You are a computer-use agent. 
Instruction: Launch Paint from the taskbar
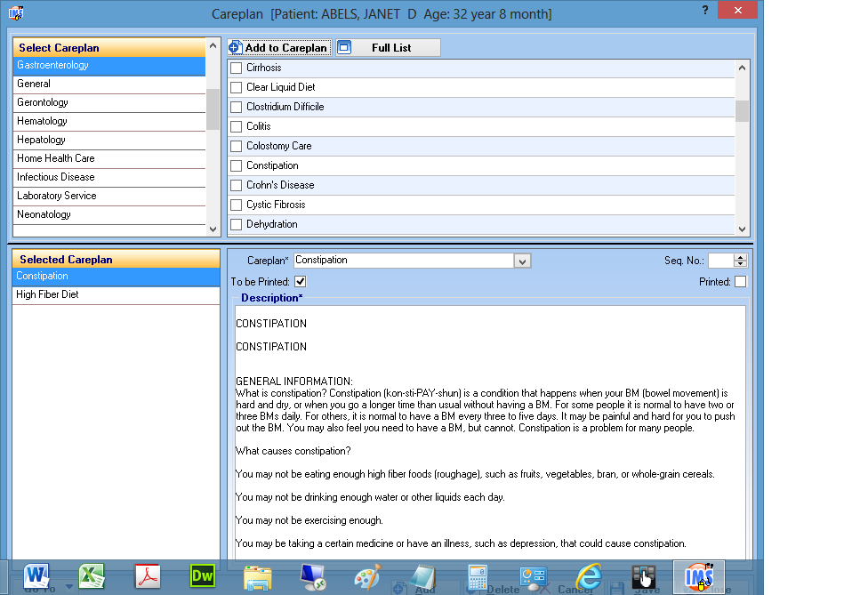[x=367, y=576]
